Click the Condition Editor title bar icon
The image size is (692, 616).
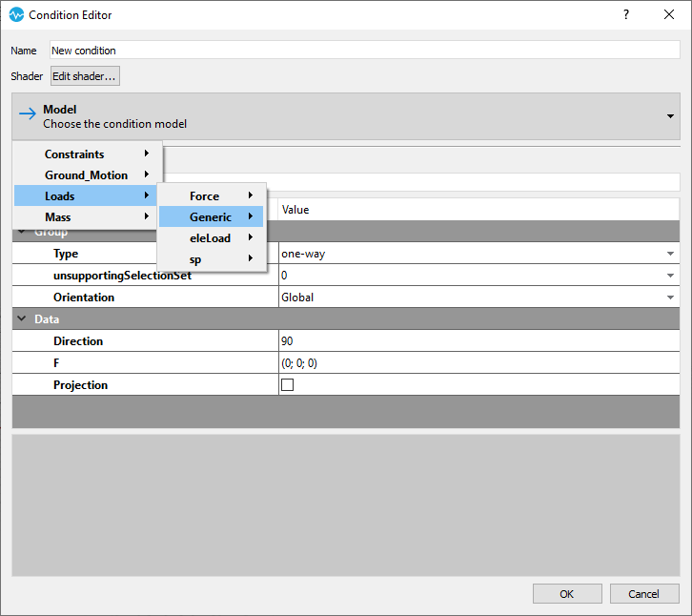pyautogui.click(x=16, y=15)
